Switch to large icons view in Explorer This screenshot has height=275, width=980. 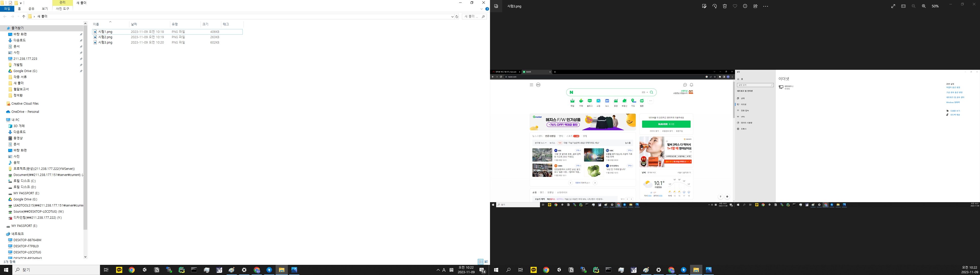click(486, 262)
